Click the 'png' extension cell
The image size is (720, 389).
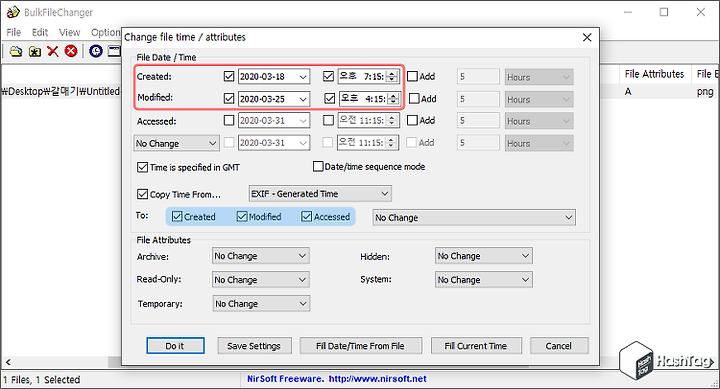click(x=705, y=91)
